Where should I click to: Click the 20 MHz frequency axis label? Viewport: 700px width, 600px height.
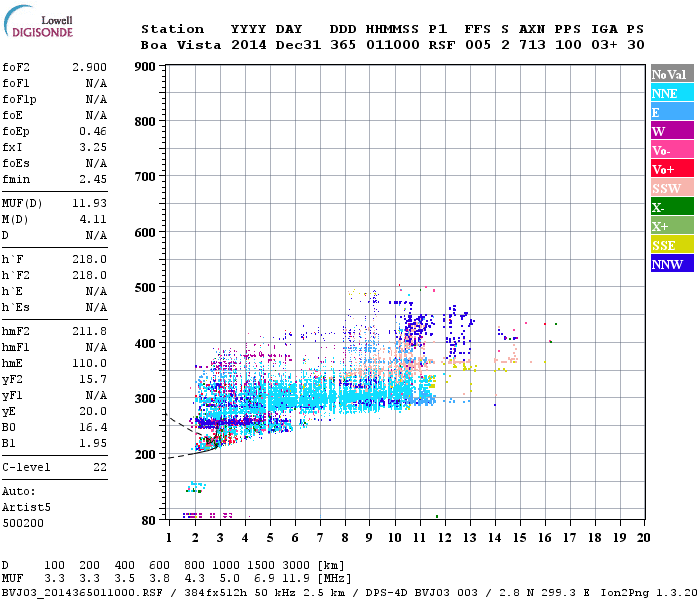tap(643, 538)
